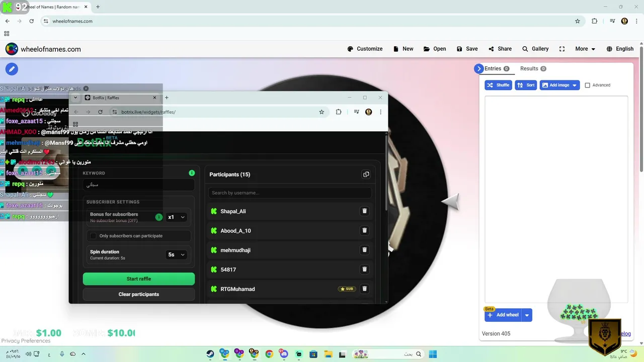Reload the BotRix Raffles page
This screenshot has width=644, height=362.
100,112
